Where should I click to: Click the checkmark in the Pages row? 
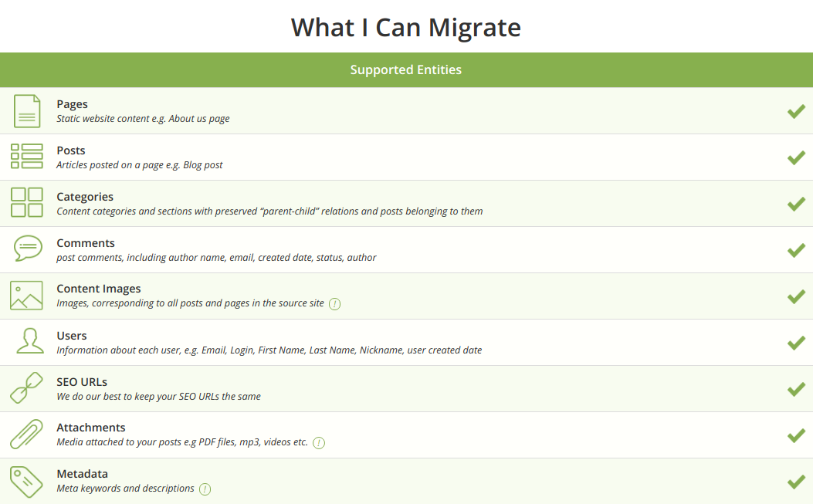pyautogui.click(x=796, y=111)
